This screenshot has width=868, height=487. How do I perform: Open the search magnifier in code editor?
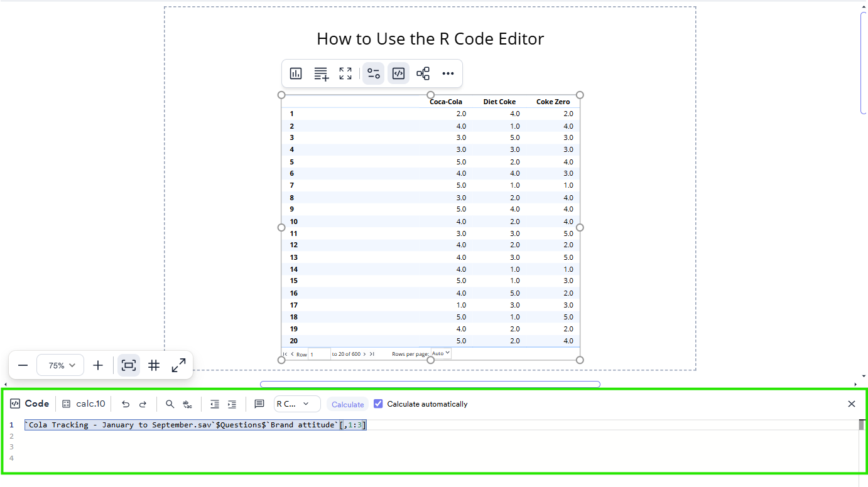(170, 404)
